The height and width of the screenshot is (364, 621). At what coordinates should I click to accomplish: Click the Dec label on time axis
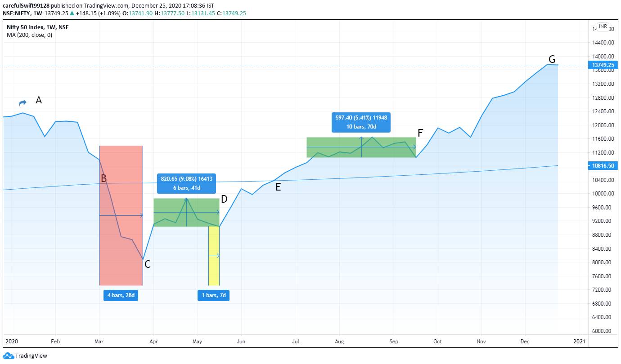pos(525,342)
